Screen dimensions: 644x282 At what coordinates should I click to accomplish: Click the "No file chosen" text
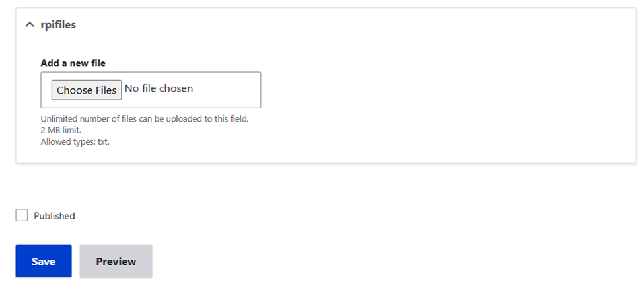(159, 88)
